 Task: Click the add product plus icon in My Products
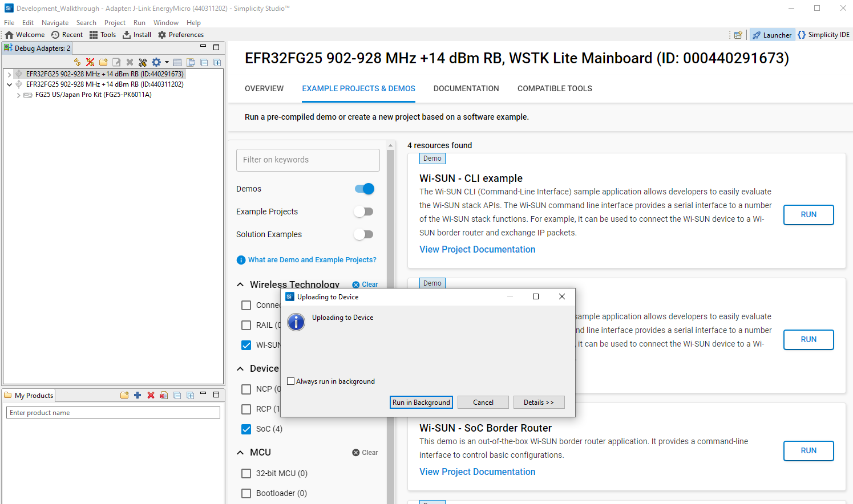point(137,395)
